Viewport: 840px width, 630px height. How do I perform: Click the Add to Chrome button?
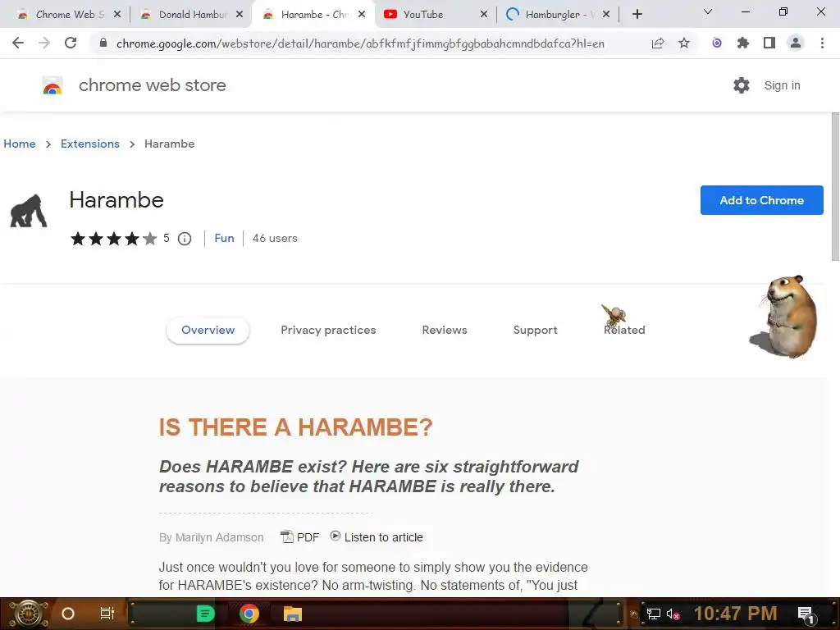pos(762,200)
